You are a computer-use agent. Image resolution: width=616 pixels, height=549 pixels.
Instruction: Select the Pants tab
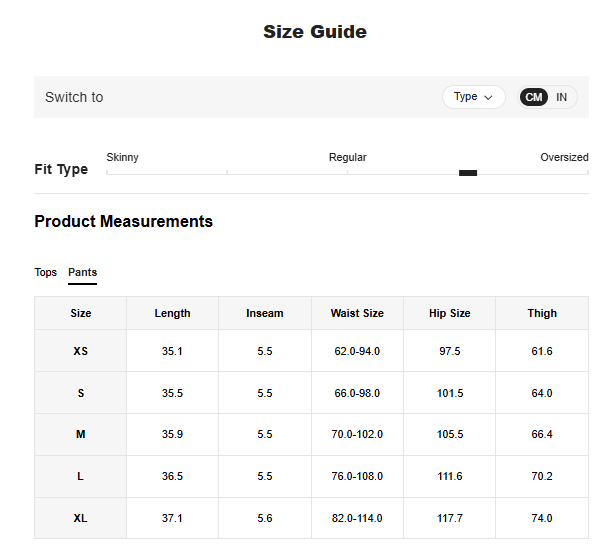[x=82, y=272]
